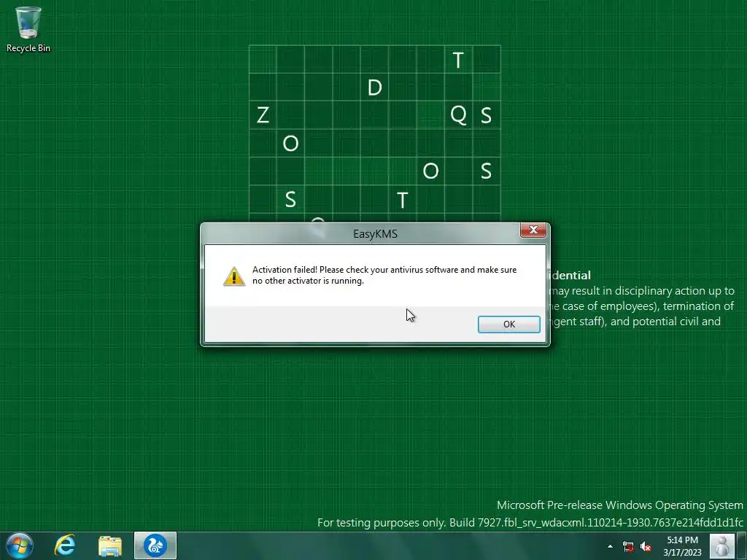Image resolution: width=747 pixels, height=560 pixels.
Task: Click the network status tray icon
Action: [x=628, y=546]
